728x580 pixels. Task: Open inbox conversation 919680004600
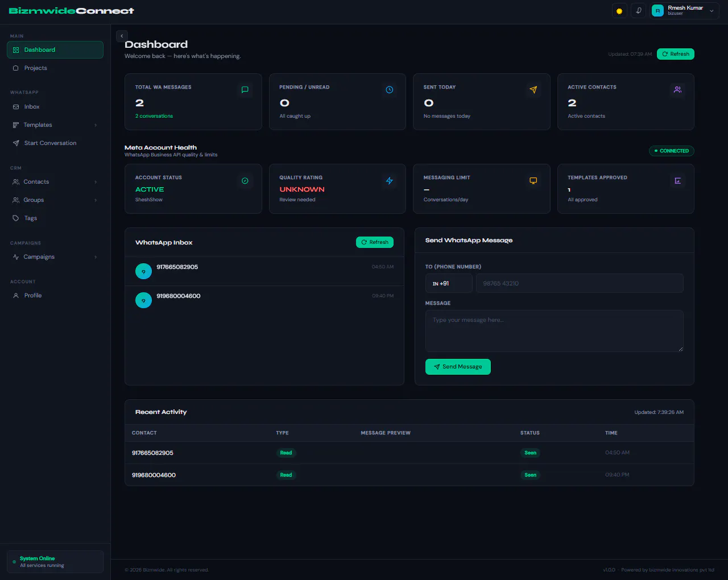pos(264,300)
